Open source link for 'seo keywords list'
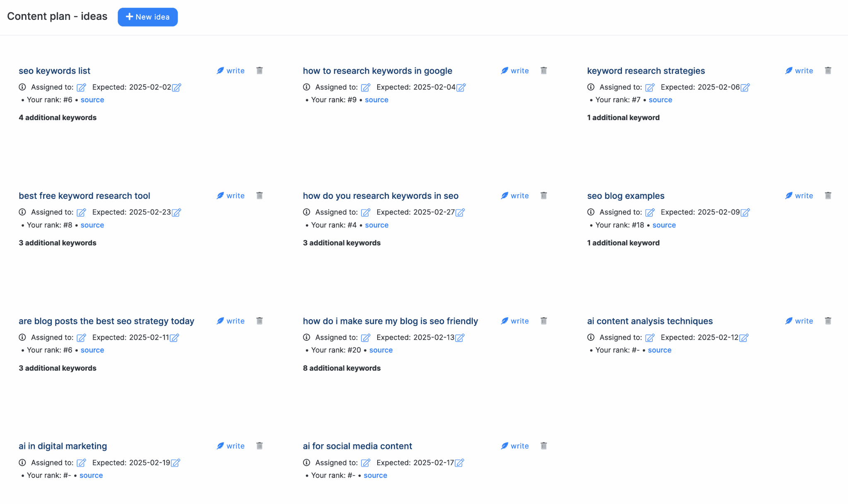Screen dimensions: 848x504 coord(92,100)
